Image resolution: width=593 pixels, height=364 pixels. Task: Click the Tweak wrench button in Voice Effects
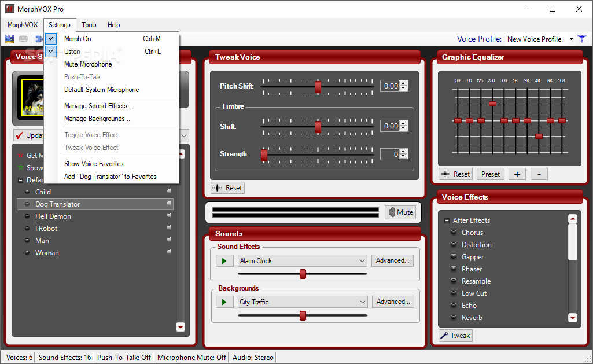point(456,336)
